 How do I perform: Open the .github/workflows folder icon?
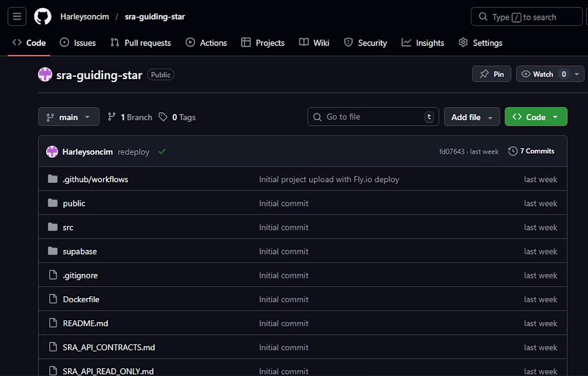[53, 179]
